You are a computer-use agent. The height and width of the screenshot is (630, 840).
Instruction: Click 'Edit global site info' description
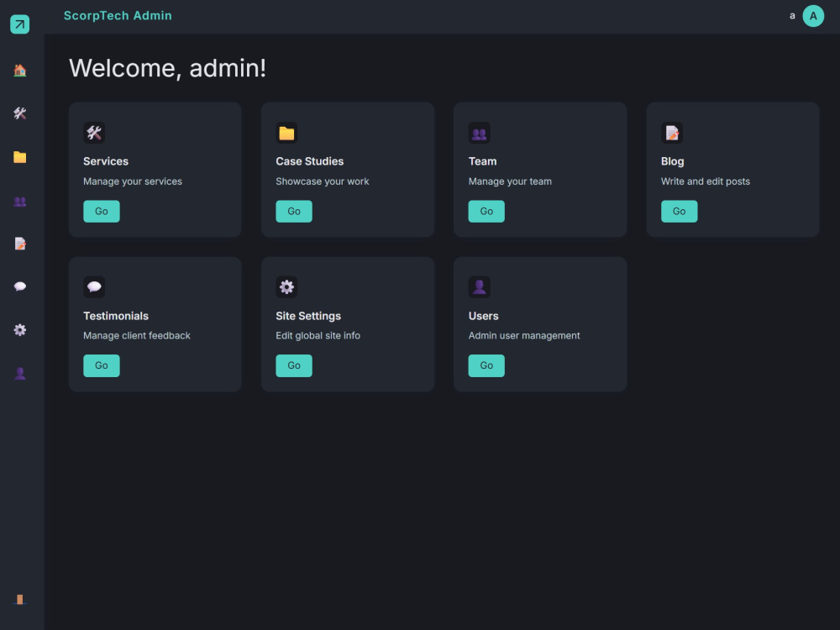(x=318, y=336)
